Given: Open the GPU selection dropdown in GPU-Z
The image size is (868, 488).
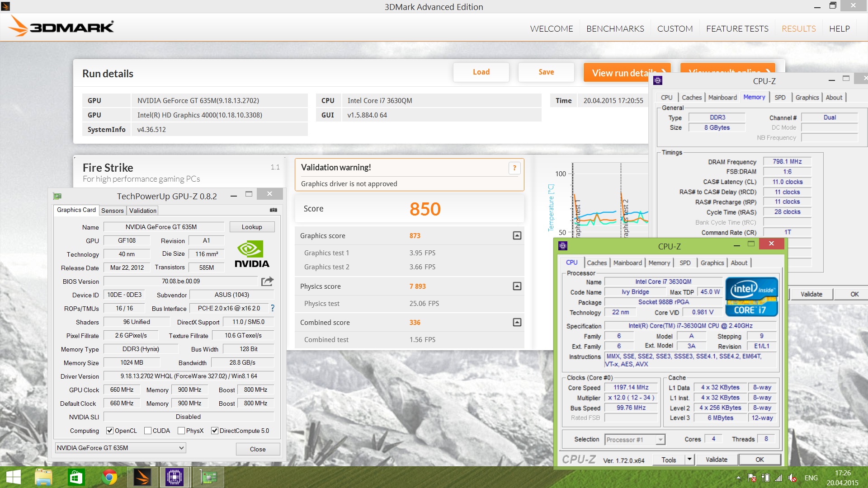Looking at the screenshot, I should [120, 448].
